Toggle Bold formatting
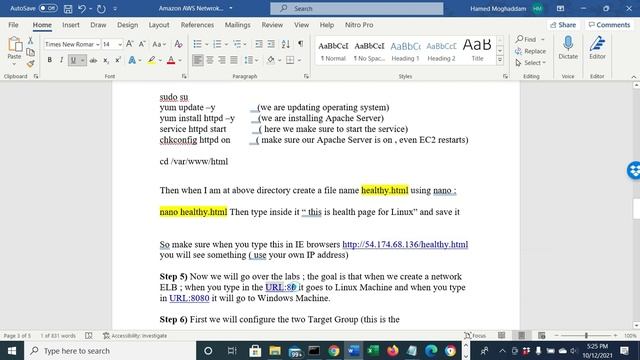The image size is (640, 360). point(49,60)
